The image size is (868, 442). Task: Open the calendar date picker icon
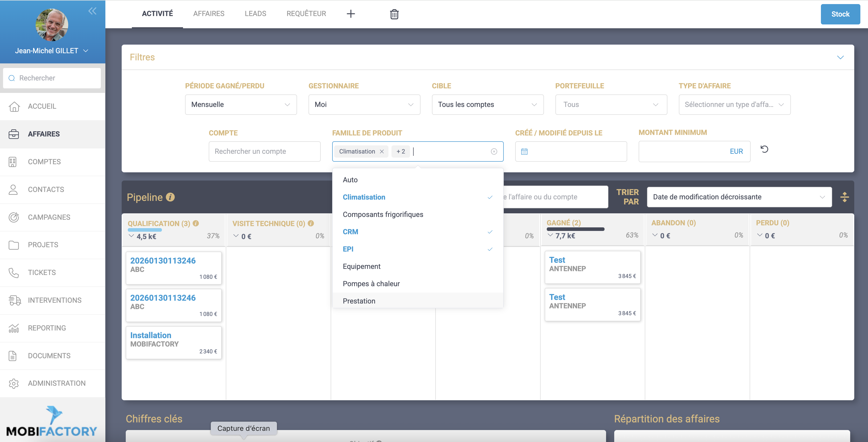pyautogui.click(x=524, y=152)
